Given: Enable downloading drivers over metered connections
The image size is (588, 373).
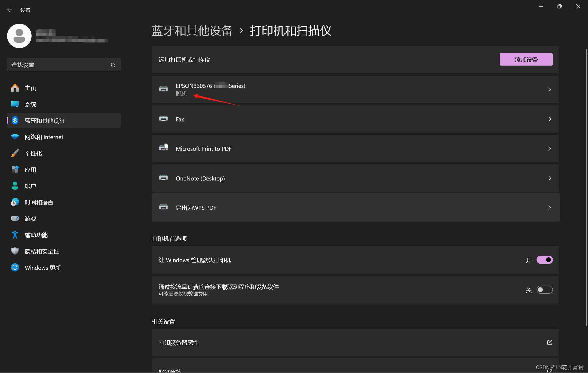Looking at the screenshot, I should [544, 290].
